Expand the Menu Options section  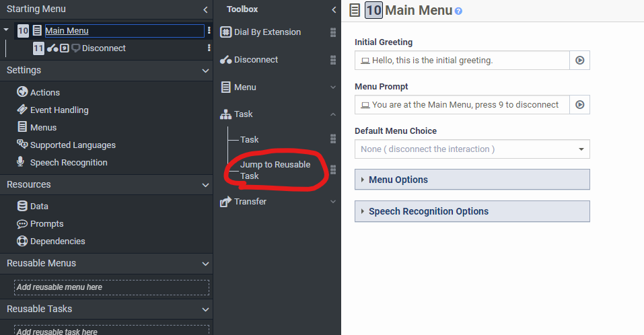(x=398, y=180)
